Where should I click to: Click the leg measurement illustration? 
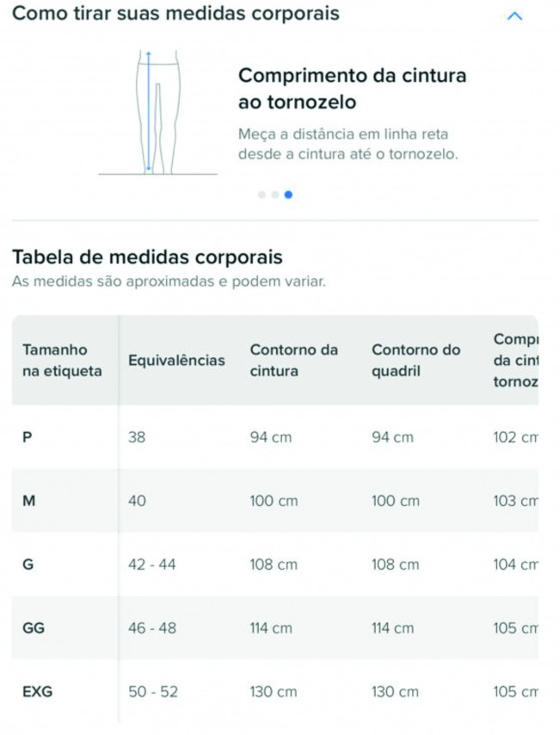point(158,112)
